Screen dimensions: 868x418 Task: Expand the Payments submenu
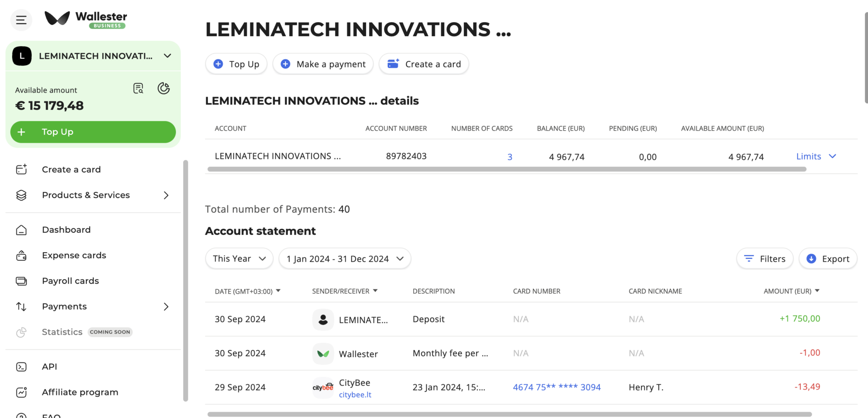pos(166,307)
